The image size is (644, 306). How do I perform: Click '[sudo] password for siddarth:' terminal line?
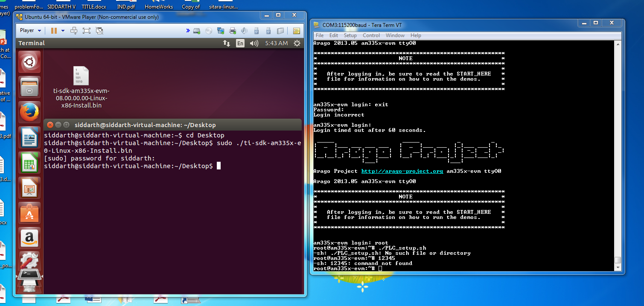[x=99, y=158]
